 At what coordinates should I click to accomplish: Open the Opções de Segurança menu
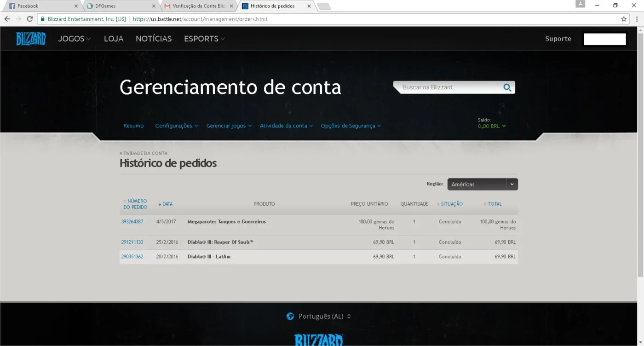click(351, 126)
